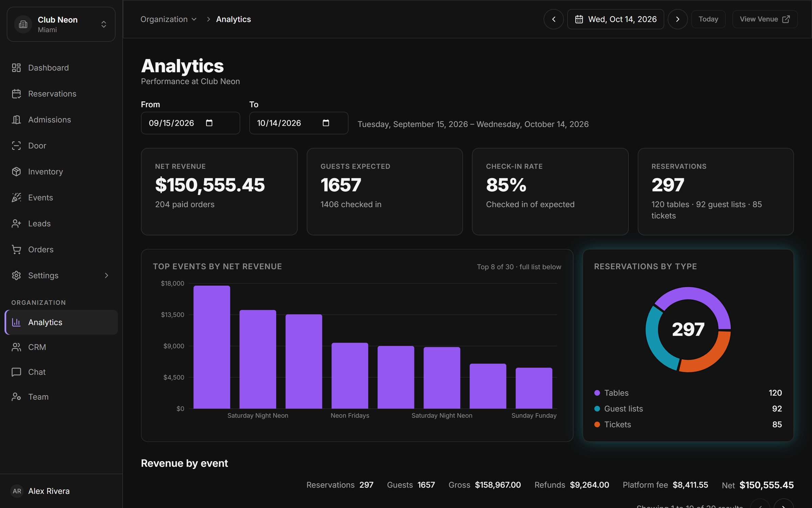Open the Organization breadcrumb dropdown

tap(168, 19)
